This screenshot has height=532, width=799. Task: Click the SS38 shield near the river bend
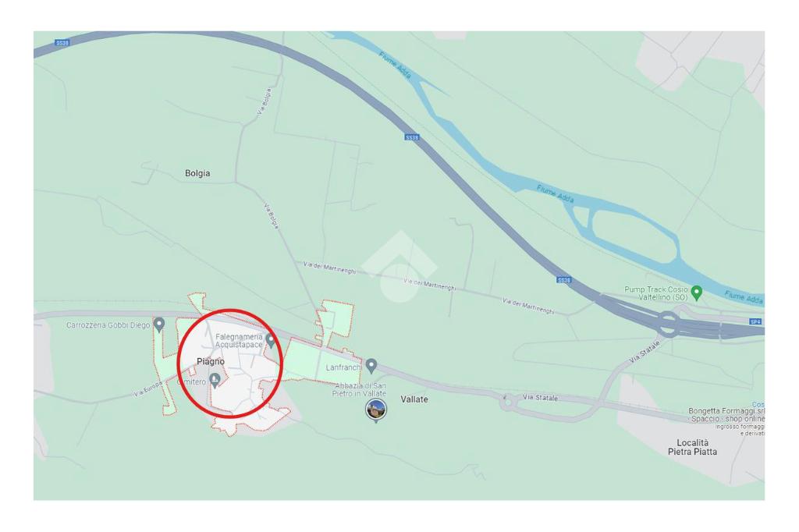click(x=412, y=137)
